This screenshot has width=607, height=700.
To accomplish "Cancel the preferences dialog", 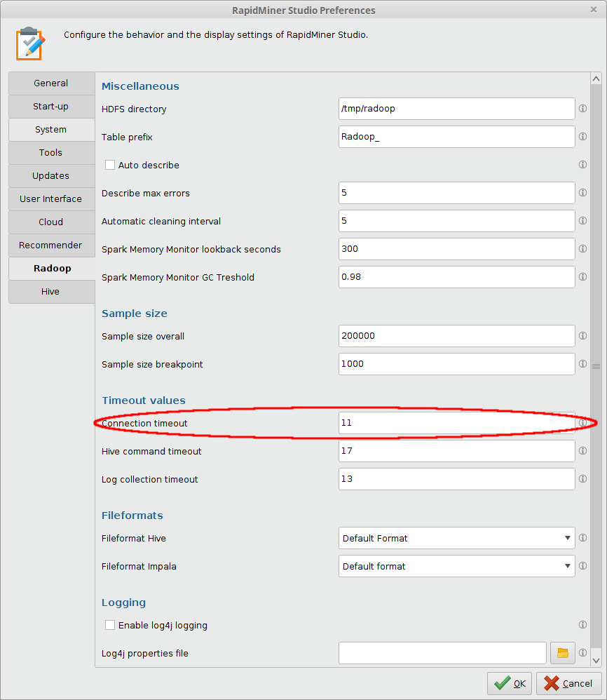I will pyautogui.click(x=568, y=683).
